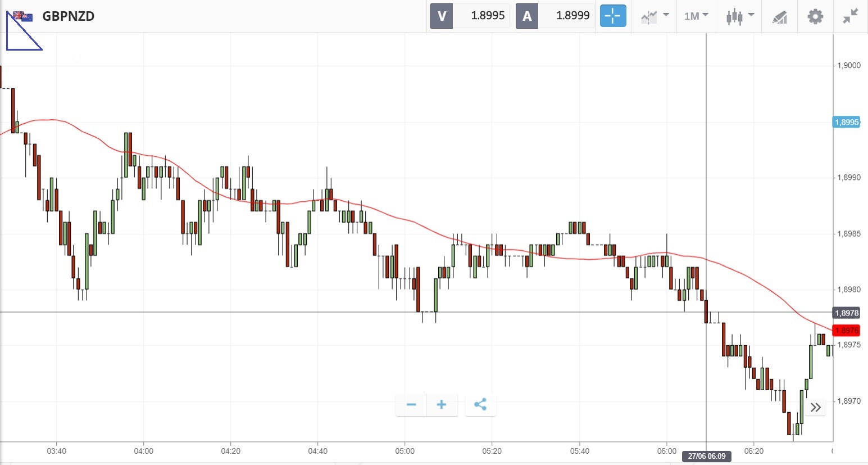The image size is (868, 465).
Task: Click the blue 1,8995 price label
Action: pyautogui.click(x=846, y=122)
